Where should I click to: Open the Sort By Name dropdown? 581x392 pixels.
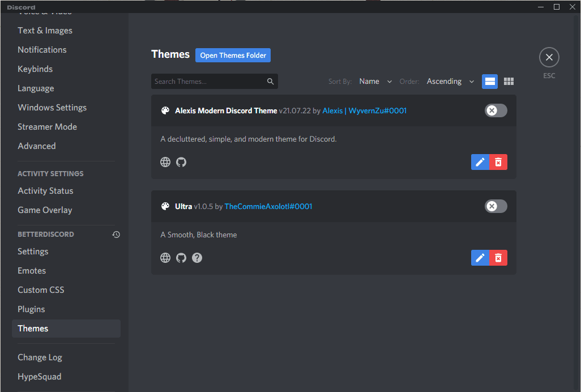(375, 81)
